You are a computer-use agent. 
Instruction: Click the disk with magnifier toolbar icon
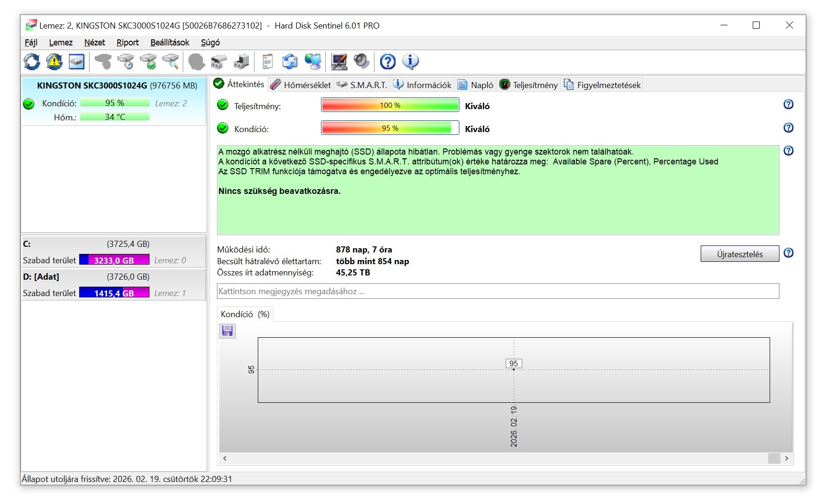(171, 61)
